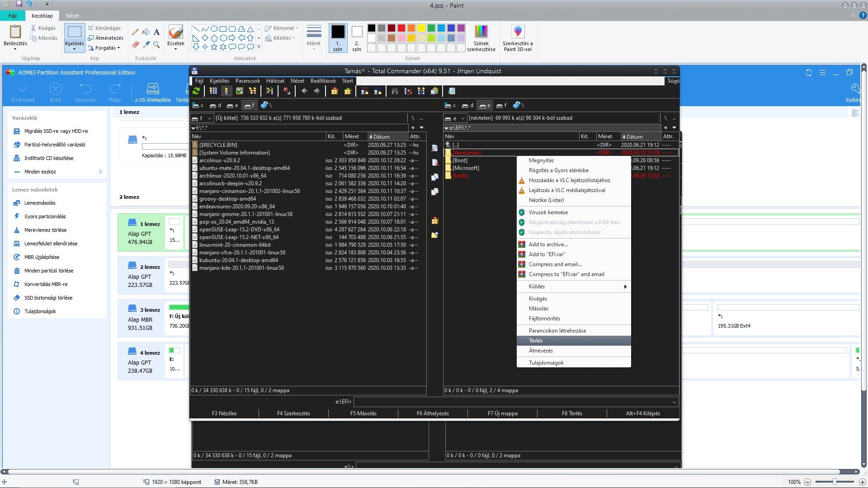This screenshot has height=488, width=868.
Task: Open right panel drive e combo box
Action: 455,118
